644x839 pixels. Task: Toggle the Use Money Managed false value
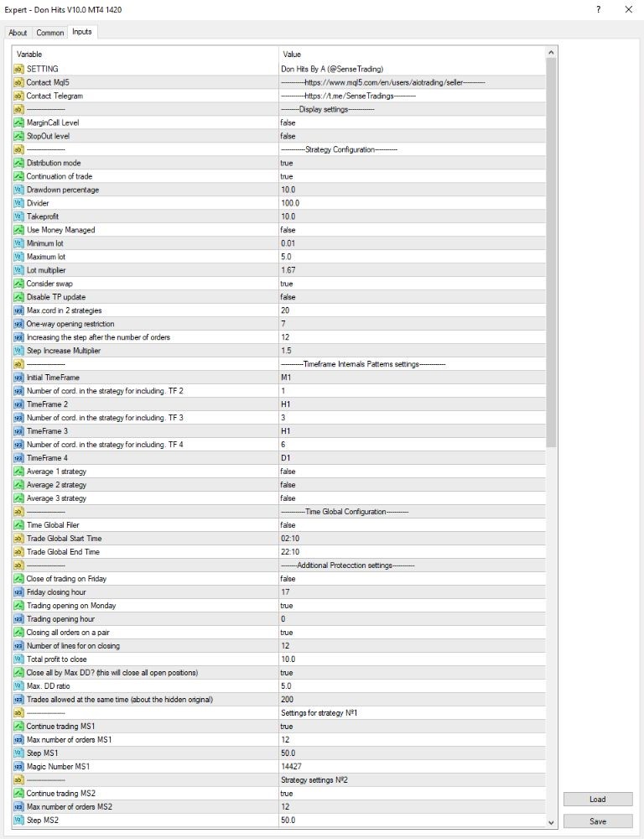(412, 230)
